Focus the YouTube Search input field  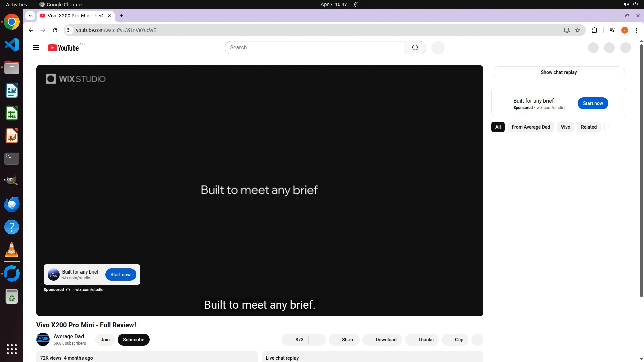point(315,48)
